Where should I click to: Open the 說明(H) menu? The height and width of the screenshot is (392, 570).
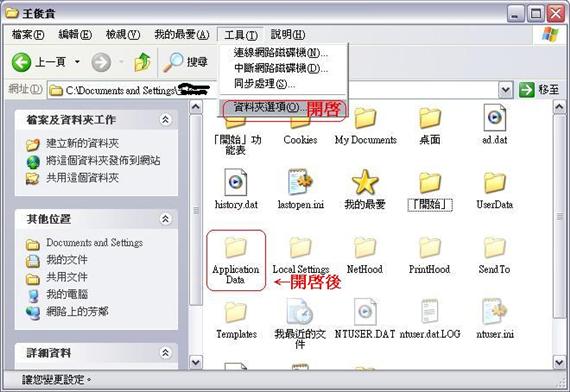tap(288, 35)
